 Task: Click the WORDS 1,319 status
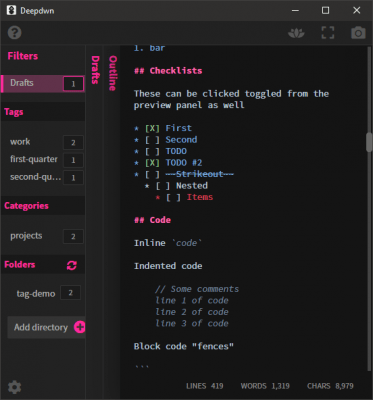point(265,386)
